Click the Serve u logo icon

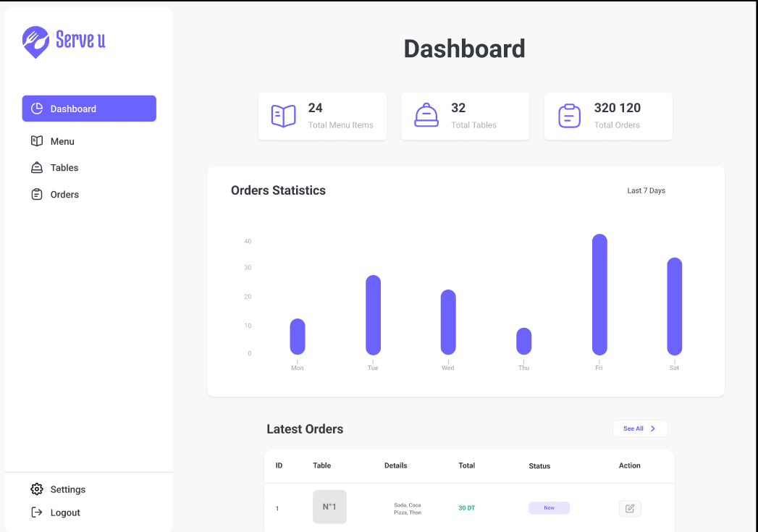click(35, 41)
